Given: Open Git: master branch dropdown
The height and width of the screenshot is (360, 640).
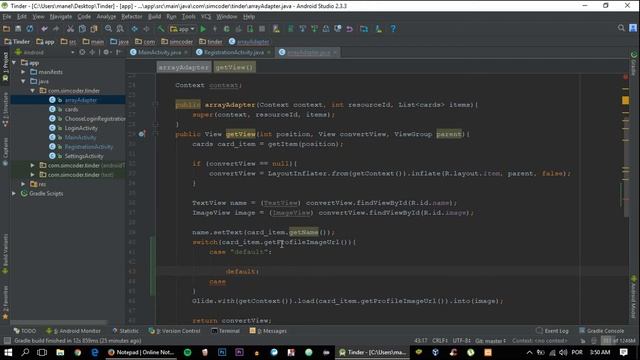Looking at the screenshot, I should point(490,340).
